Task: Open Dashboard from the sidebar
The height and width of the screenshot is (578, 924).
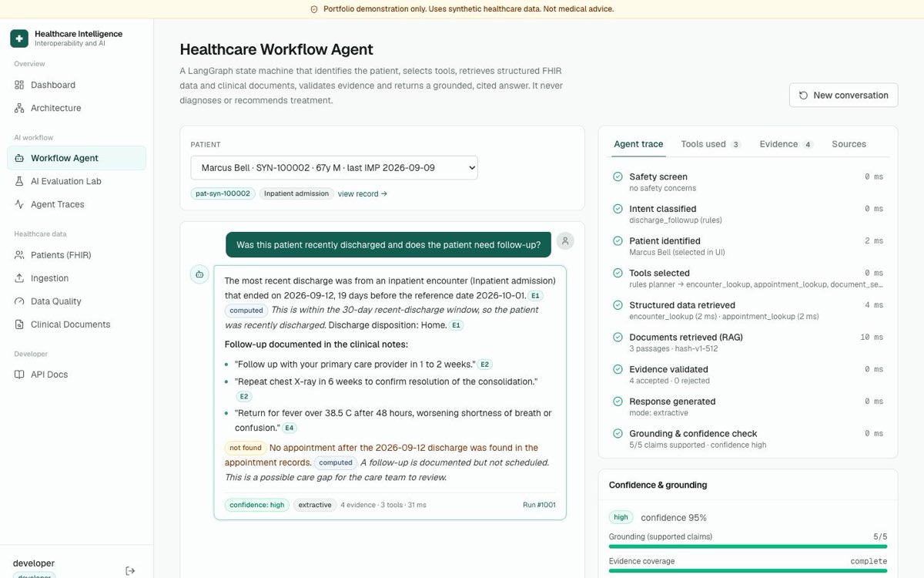Action: click(x=76, y=85)
